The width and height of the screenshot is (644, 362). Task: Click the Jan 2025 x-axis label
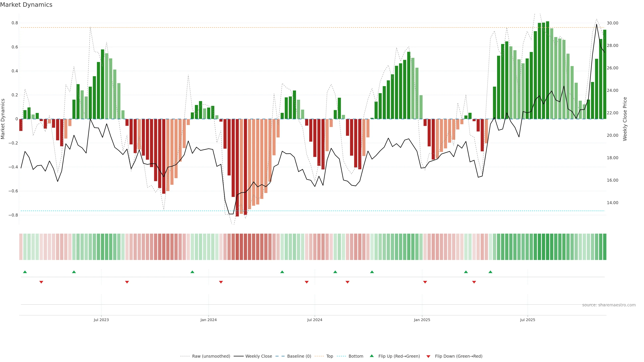tap(422, 320)
